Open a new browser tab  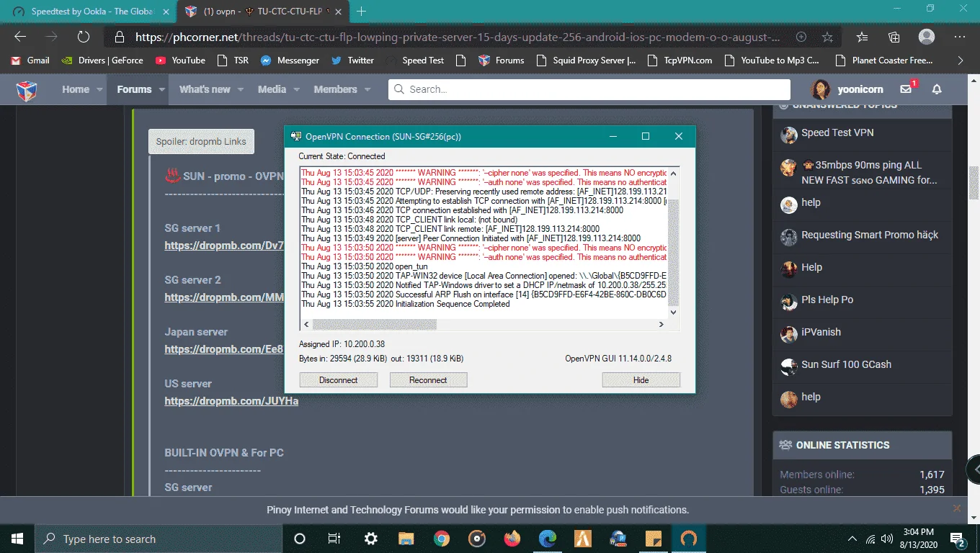pos(361,11)
